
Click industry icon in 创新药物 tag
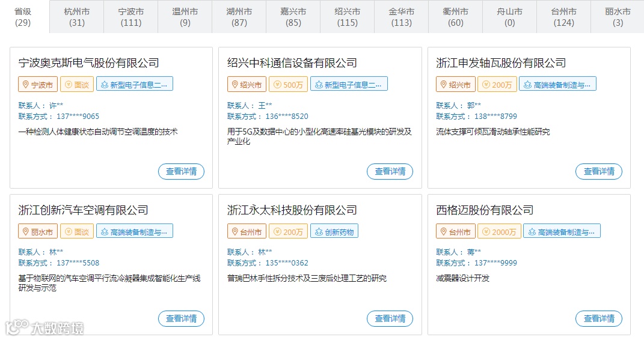coord(319,232)
